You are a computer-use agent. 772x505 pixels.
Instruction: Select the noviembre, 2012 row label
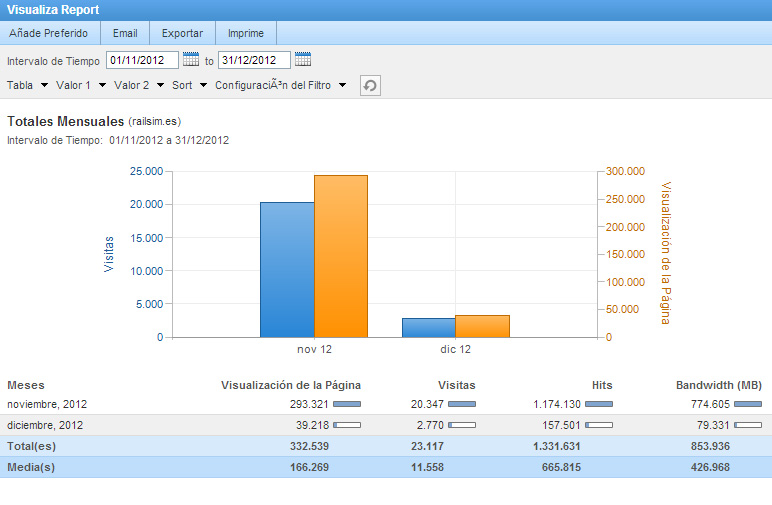pos(47,404)
